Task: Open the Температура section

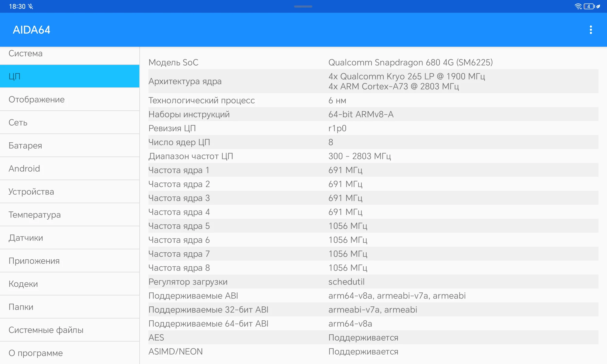Action: click(70, 214)
